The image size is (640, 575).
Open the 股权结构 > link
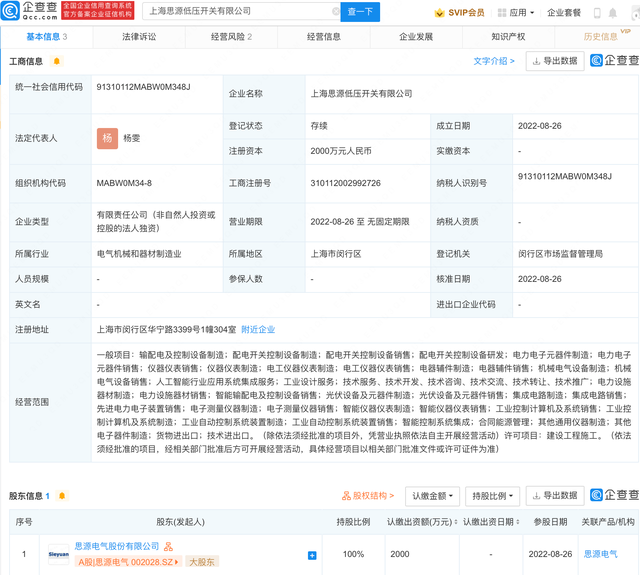368,496
